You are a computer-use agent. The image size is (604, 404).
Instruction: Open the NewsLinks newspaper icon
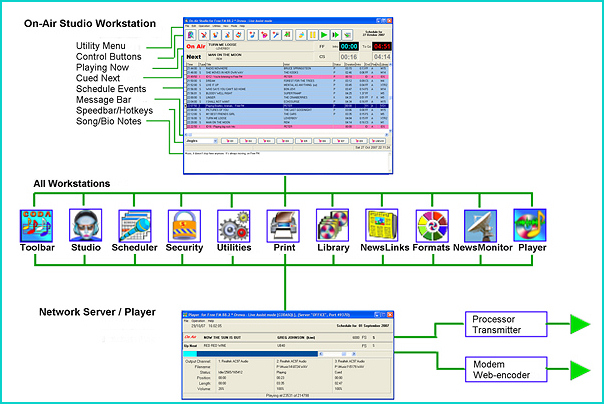point(381,224)
